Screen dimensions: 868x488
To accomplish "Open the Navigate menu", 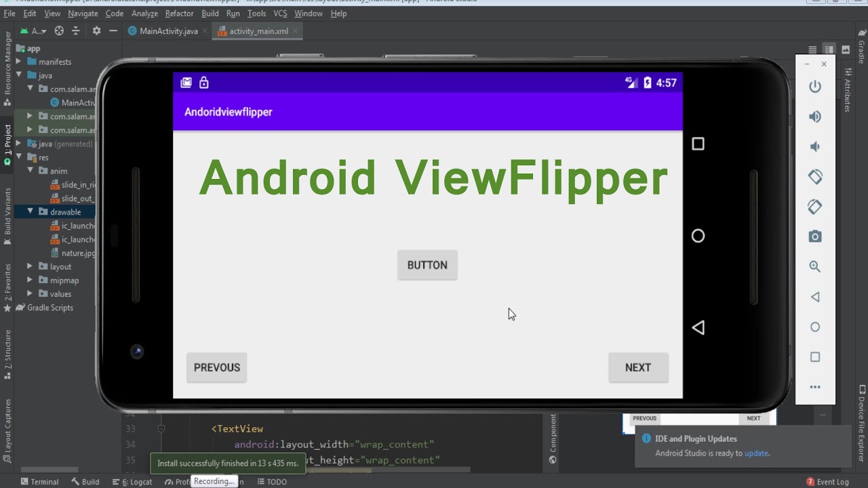I will point(83,14).
